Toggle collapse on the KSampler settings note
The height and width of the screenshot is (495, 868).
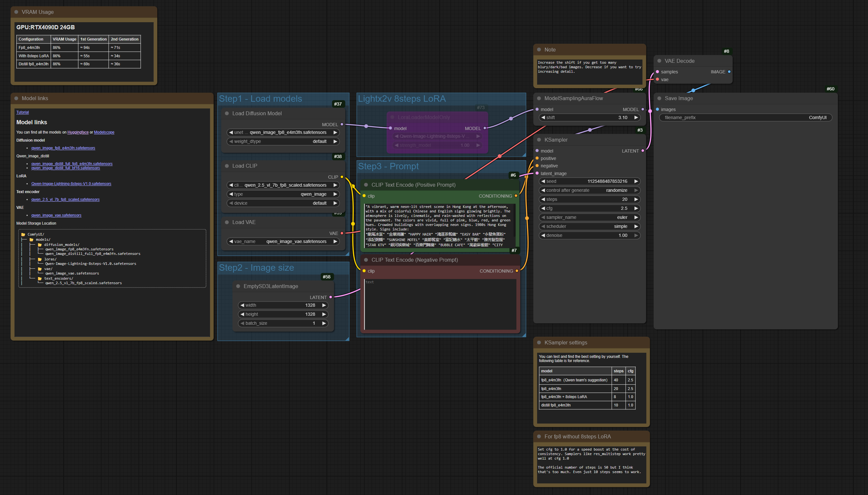[539, 343]
